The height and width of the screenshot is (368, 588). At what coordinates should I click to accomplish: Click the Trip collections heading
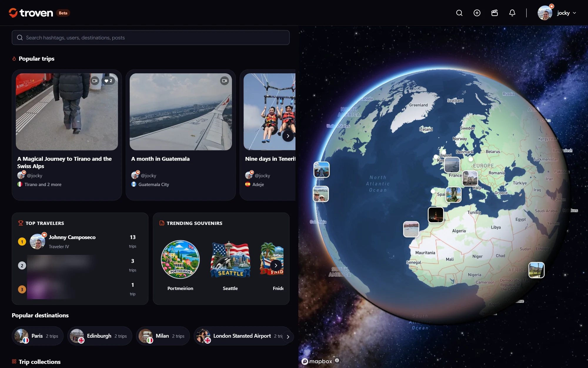tap(40, 362)
